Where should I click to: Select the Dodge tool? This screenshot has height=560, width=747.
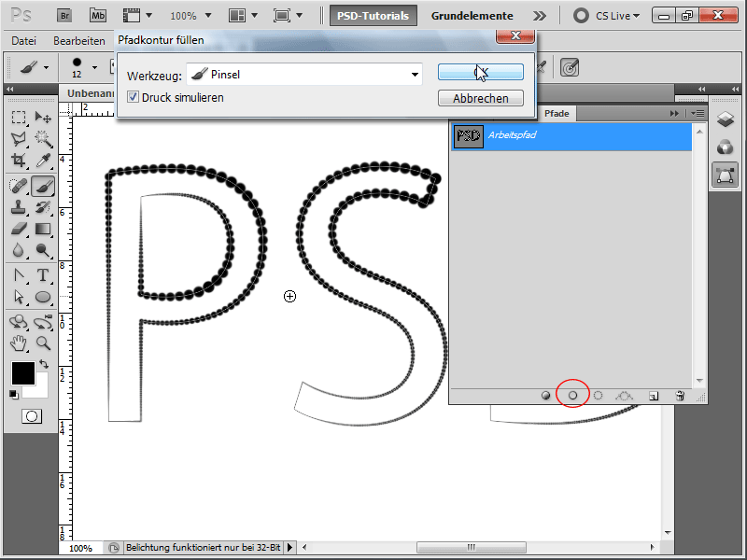point(43,250)
